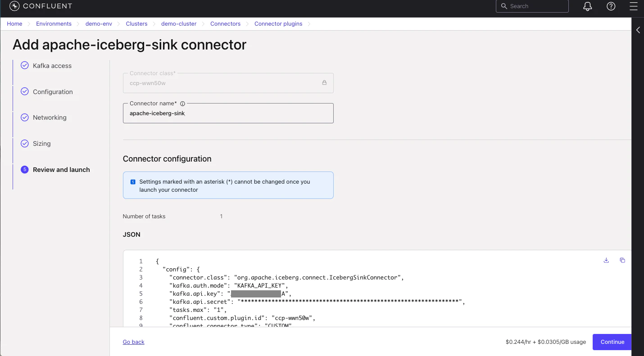
Task: Click the Connector configuration heading
Action: click(167, 159)
